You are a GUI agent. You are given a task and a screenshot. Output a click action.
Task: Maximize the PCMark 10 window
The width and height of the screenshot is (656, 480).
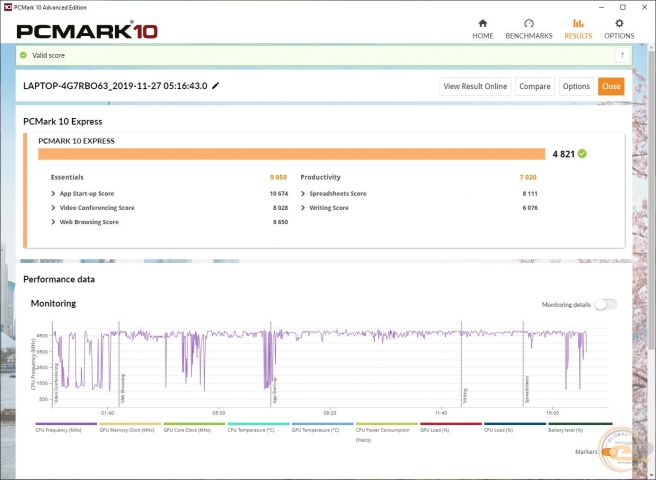[x=623, y=7]
